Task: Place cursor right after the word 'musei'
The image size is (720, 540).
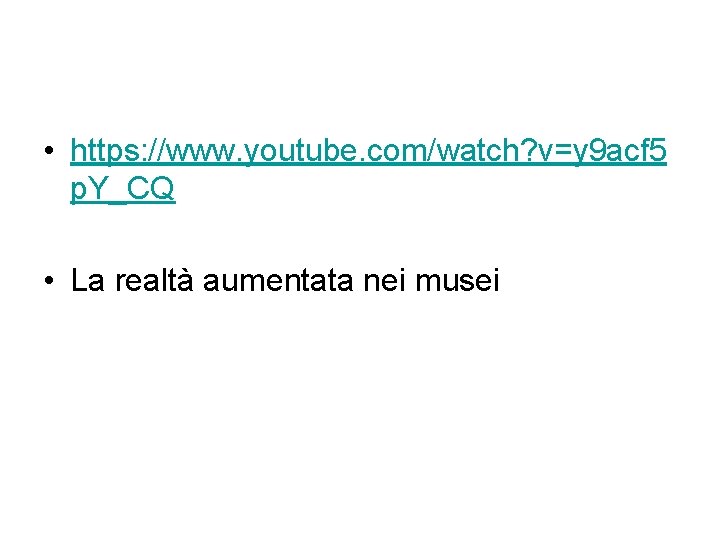Action: coord(501,280)
